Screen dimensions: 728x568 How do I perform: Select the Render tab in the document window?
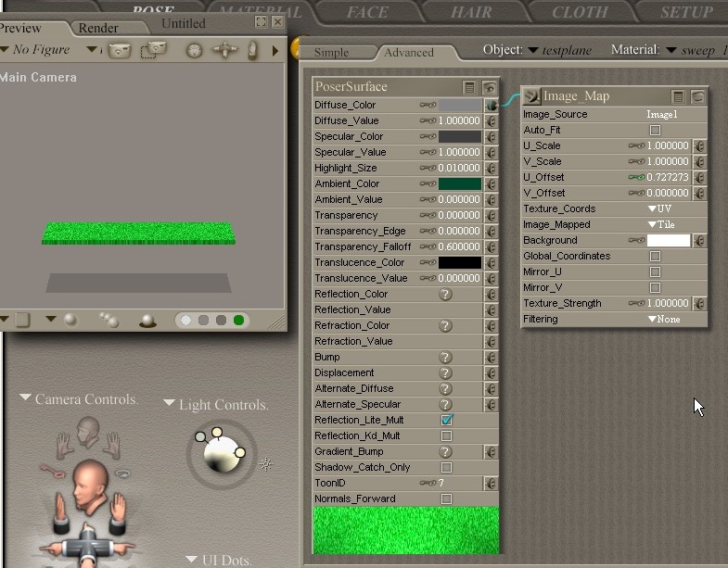coord(98,28)
